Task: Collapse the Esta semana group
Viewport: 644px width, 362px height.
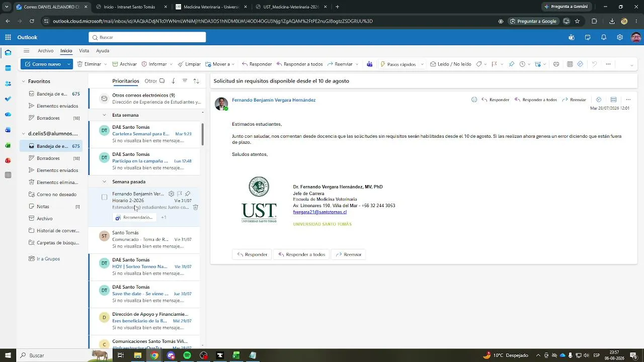Action: [104, 115]
